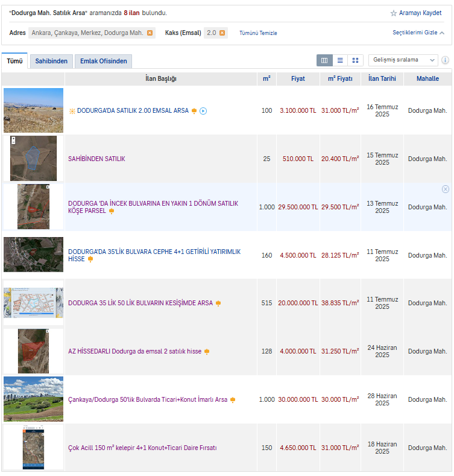The width and height of the screenshot is (454, 476).
Task: Play video for 2.00 Emsal Arsa listing
Action: coord(203,111)
